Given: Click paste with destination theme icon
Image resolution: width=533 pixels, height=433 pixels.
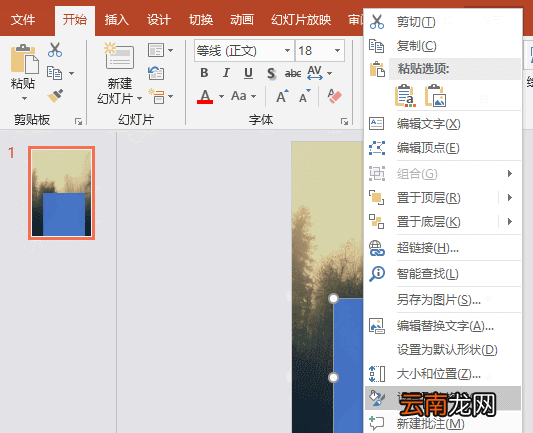Looking at the screenshot, I should point(405,96).
